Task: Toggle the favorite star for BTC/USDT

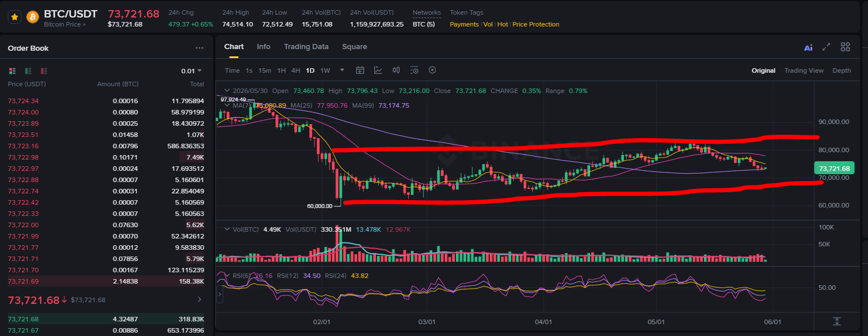Action: click(15, 17)
